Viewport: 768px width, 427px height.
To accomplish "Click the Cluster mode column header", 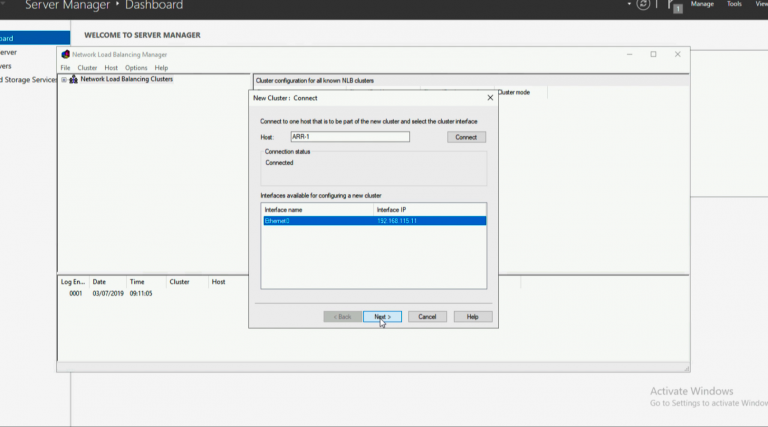I will (x=522, y=92).
